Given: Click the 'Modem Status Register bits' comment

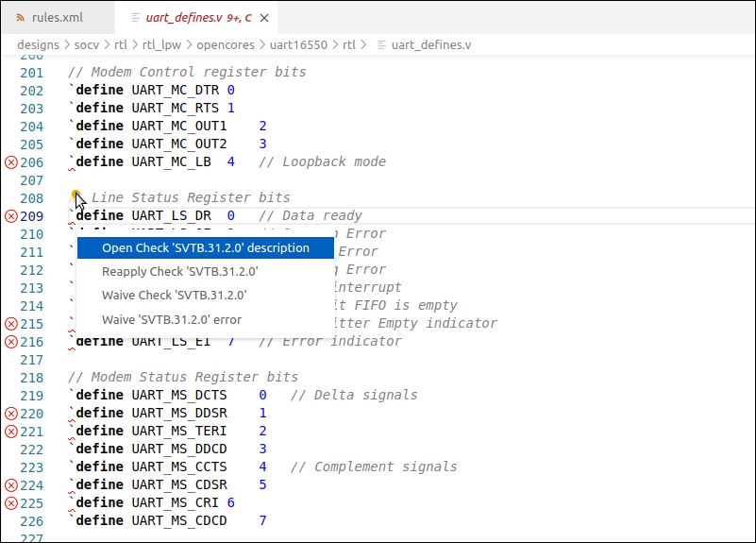Looking at the screenshot, I should coord(183,377).
